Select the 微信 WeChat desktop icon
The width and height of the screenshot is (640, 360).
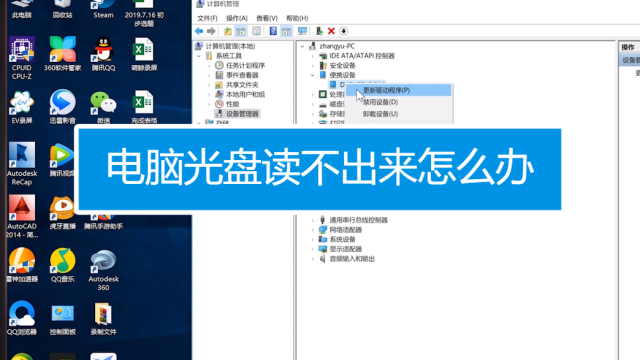coord(103,107)
